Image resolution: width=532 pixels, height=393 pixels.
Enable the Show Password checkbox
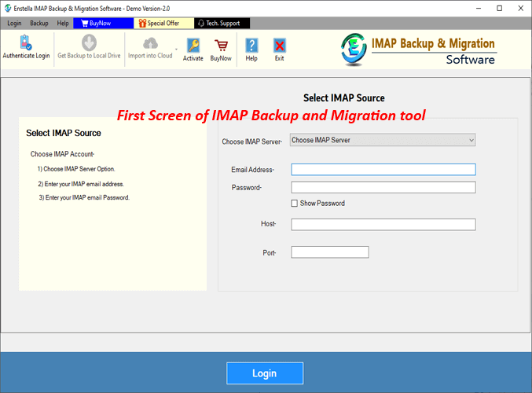tap(294, 204)
